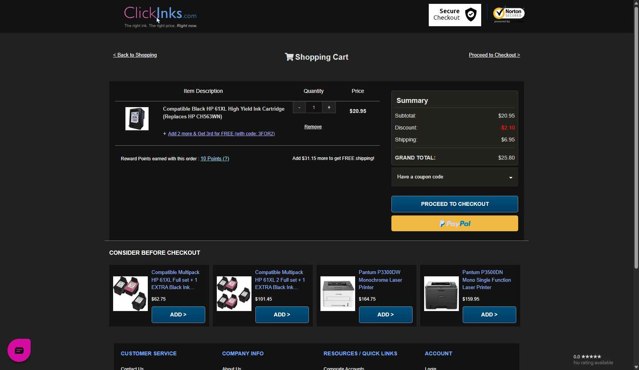Pay with the yellow PayPal button
Screen dimensions: 639x370
tap(454, 223)
